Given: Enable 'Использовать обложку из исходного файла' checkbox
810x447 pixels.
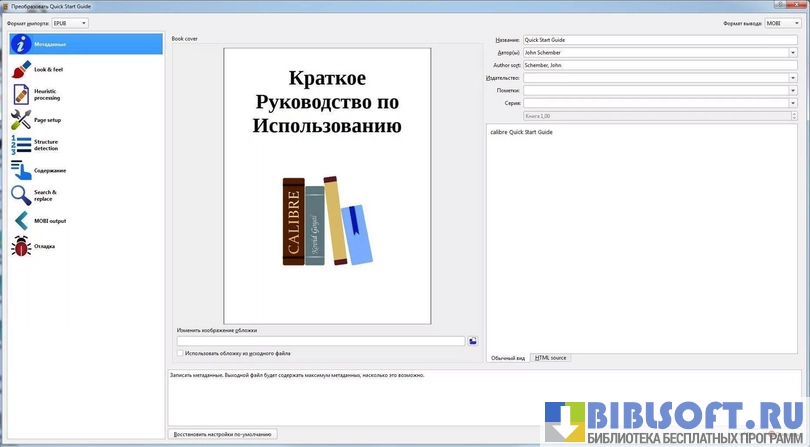Looking at the screenshot, I should (x=180, y=353).
